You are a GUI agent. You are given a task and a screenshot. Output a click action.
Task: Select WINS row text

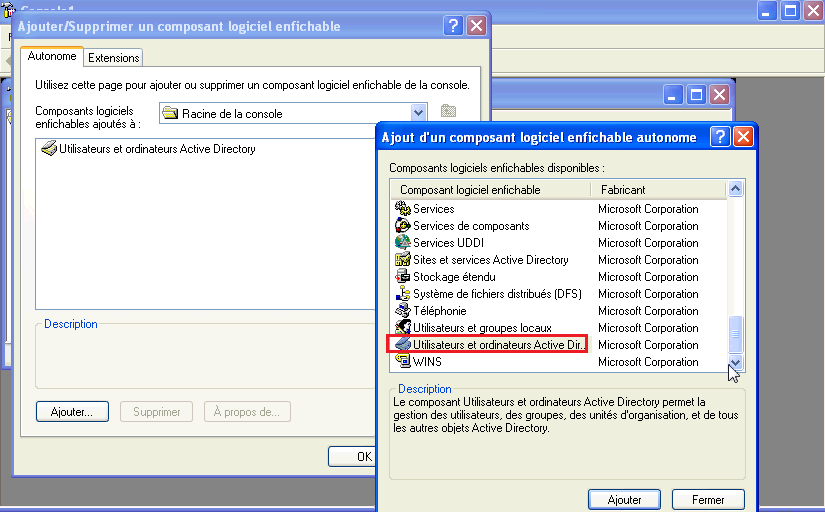coord(427,362)
